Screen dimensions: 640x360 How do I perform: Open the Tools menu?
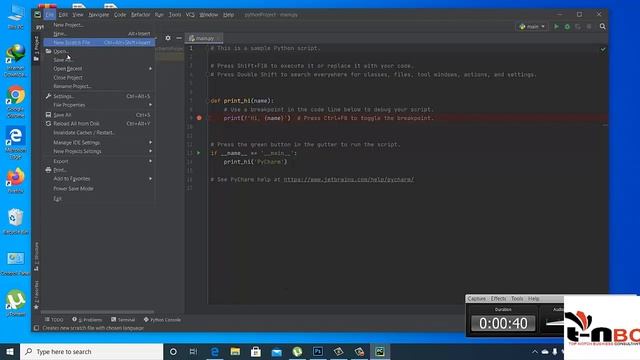pyautogui.click(x=175, y=15)
